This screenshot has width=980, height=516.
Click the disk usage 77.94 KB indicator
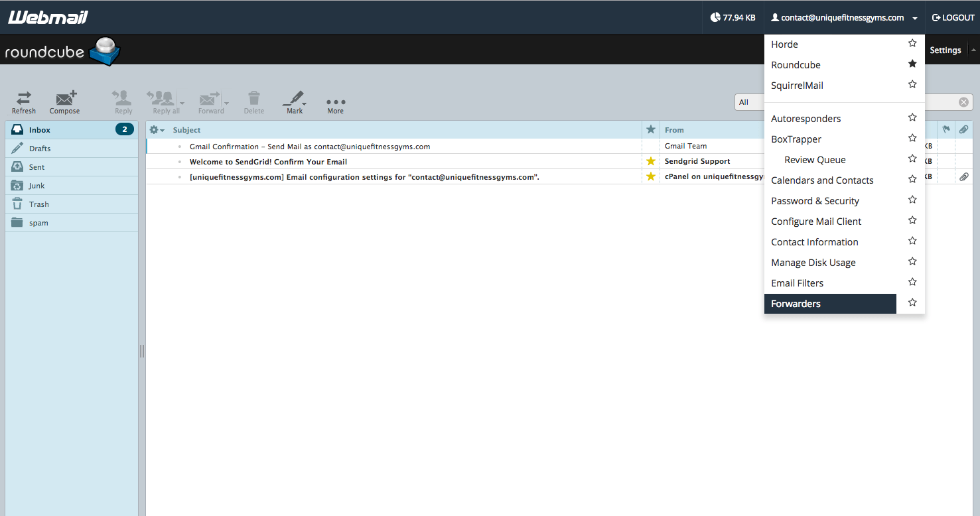(733, 18)
